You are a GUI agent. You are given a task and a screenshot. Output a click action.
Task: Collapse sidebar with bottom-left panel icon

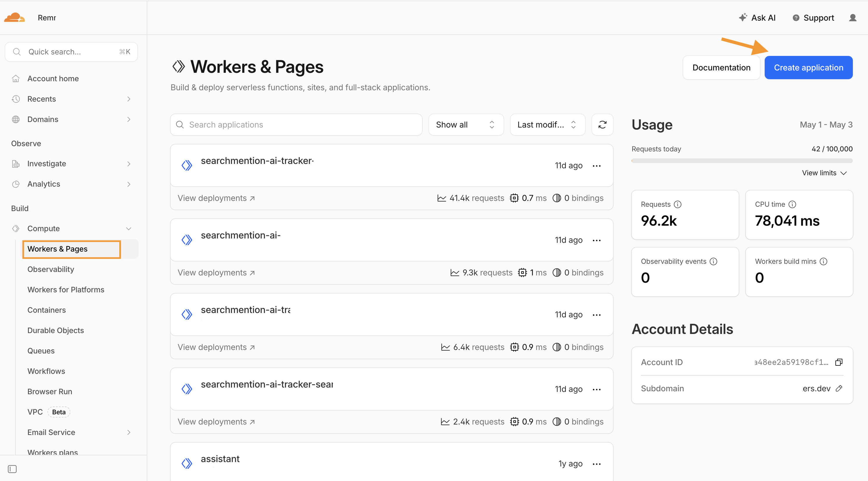(x=12, y=469)
